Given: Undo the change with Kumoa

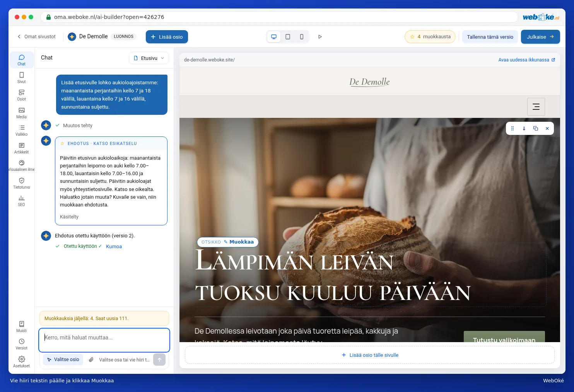Looking at the screenshot, I should (114, 246).
